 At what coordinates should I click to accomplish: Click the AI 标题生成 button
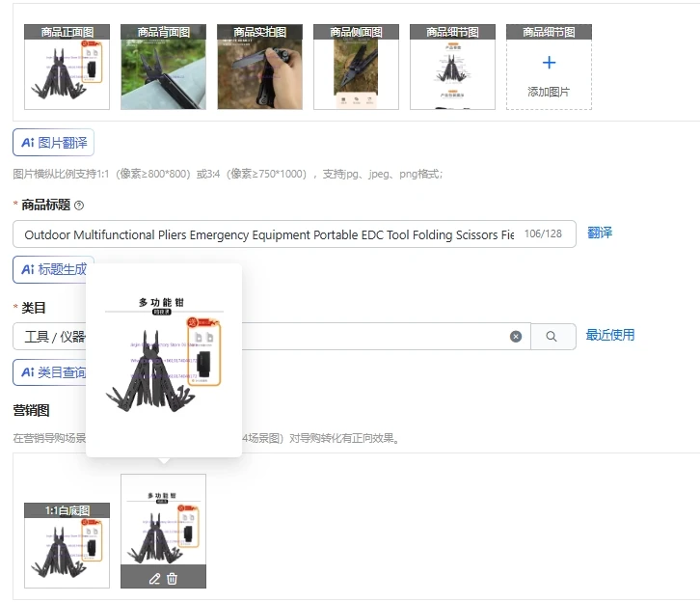pos(54,269)
